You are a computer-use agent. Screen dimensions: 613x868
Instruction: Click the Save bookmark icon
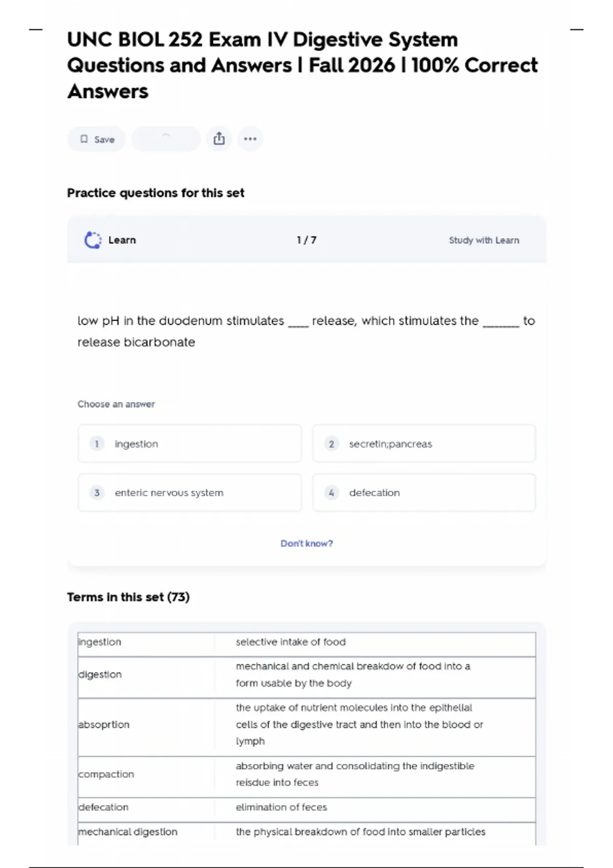[84, 139]
